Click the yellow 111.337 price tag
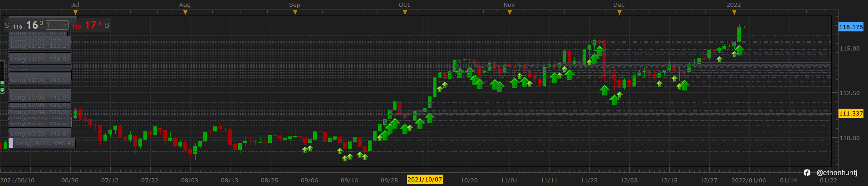The image size is (868, 186). [851, 113]
